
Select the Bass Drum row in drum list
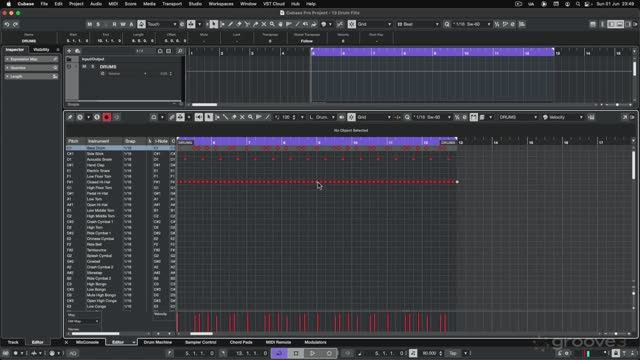[x=121, y=148]
